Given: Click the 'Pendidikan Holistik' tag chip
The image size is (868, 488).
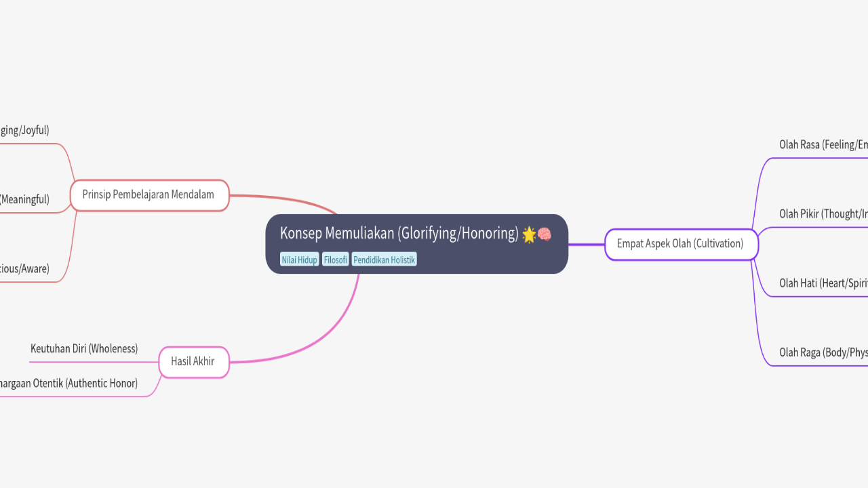Looking at the screenshot, I should pos(384,259).
